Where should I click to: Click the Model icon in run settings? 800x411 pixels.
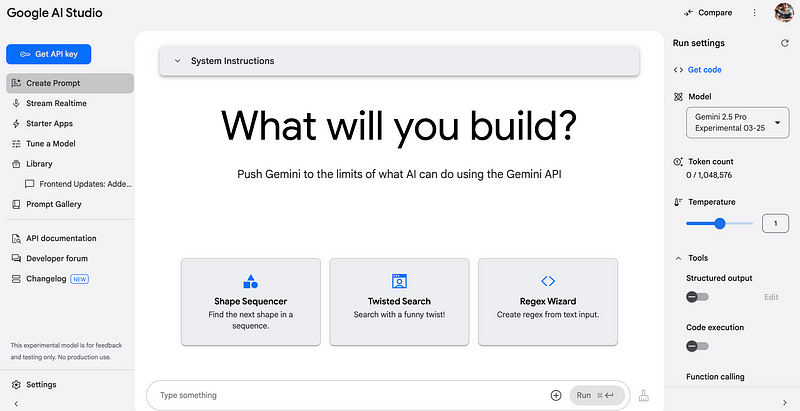coord(678,97)
